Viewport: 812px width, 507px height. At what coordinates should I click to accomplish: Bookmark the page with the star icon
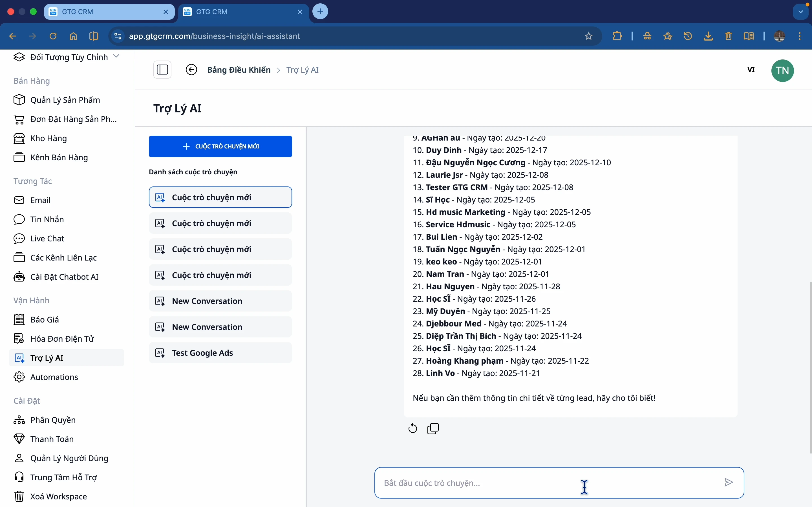tap(589, 36)
